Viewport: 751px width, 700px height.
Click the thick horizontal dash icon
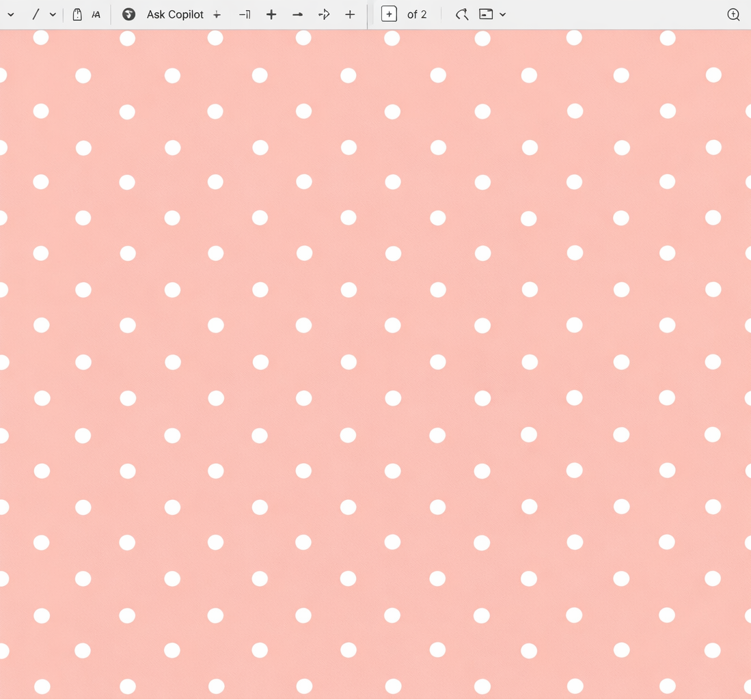pos(297,15)
